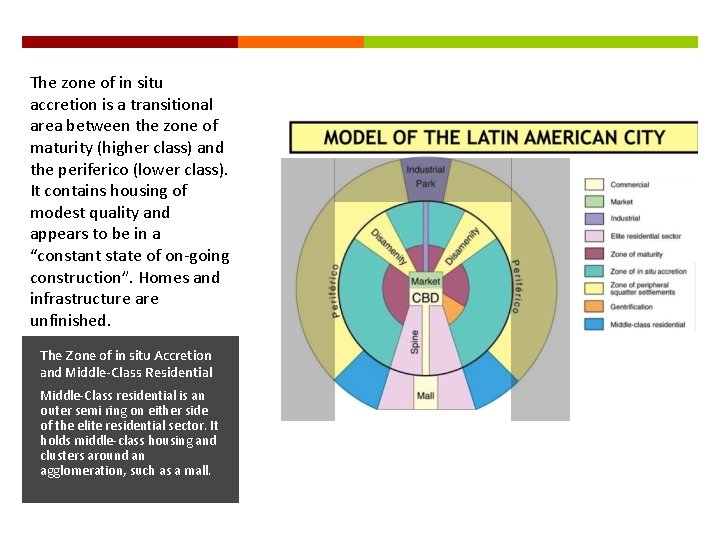
Task: Click the 'Zone of maturity' legend label
Action: pos(636,254)
